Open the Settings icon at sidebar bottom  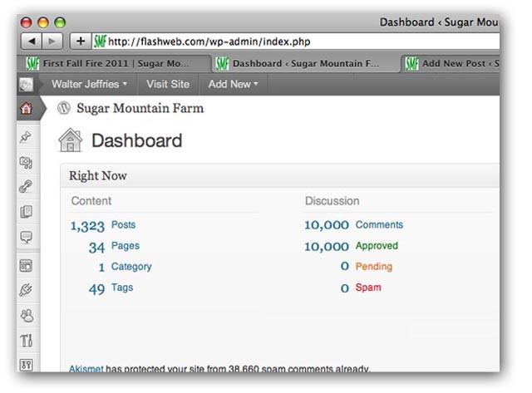pos(27,365)
